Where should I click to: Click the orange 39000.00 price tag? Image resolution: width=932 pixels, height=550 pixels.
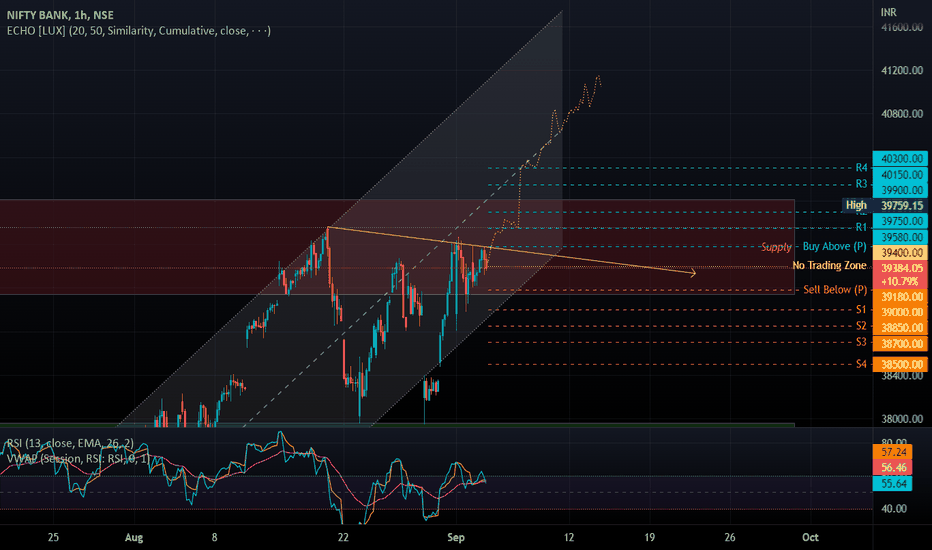[x=900, y=312]
